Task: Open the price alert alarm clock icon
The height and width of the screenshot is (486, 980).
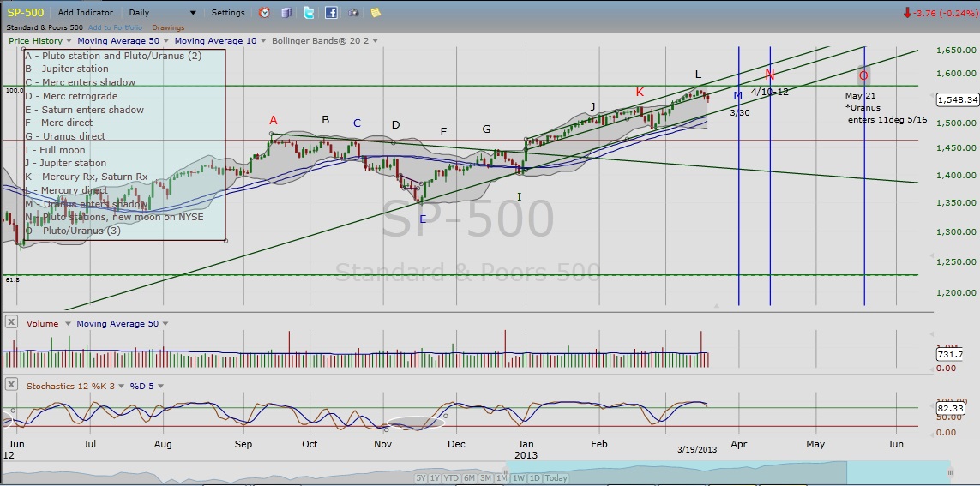Action: (265, 13)
